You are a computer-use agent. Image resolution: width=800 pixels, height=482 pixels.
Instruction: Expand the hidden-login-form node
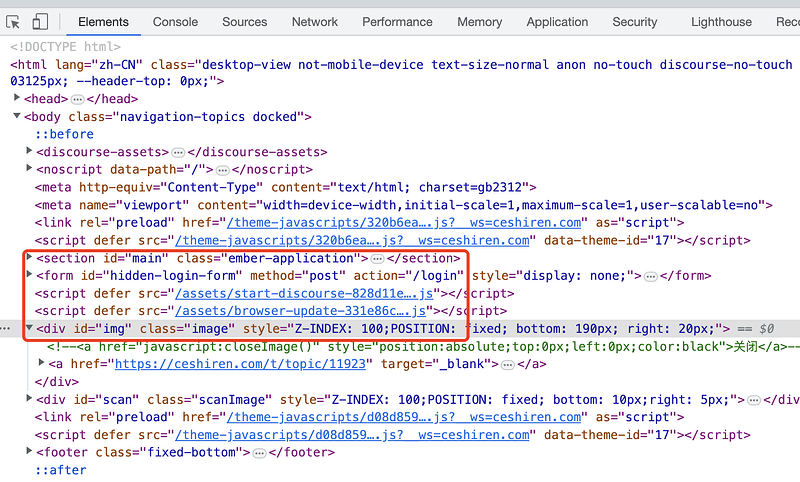click(x=29, y=274)
